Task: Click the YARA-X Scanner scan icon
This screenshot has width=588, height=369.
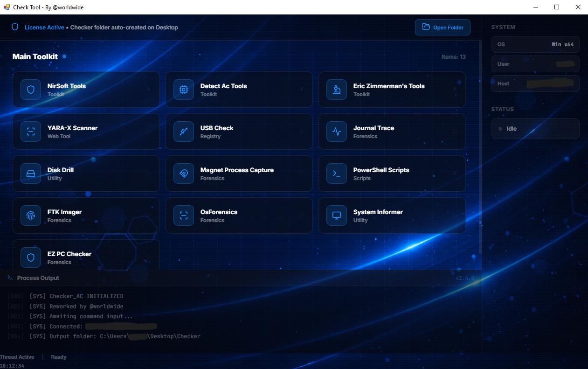Action: pos(31,132)
